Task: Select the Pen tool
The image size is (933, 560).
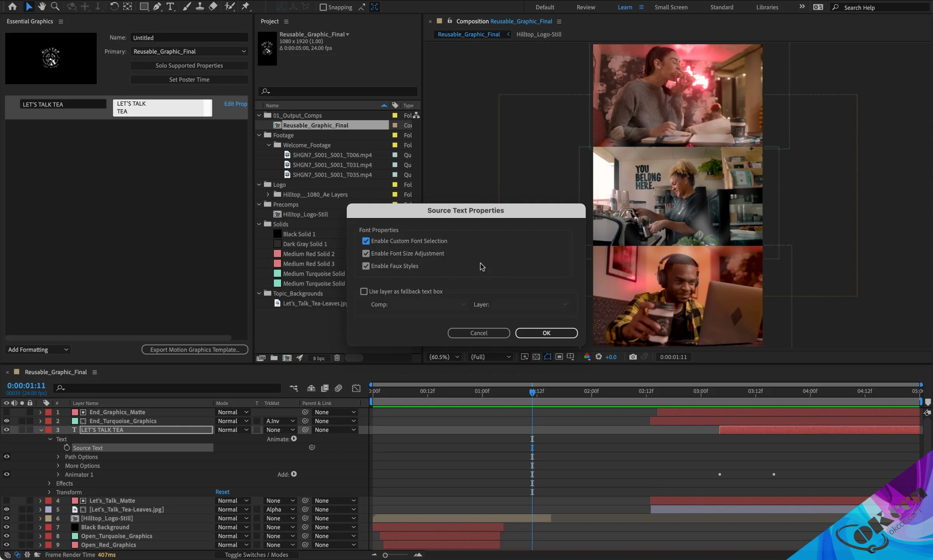Action: click(157, 7)
